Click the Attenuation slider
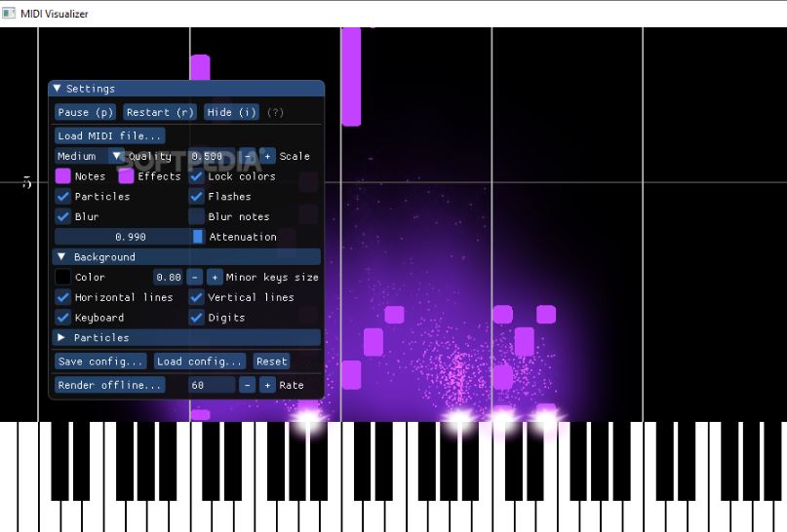787x532 pixels. 130,237
